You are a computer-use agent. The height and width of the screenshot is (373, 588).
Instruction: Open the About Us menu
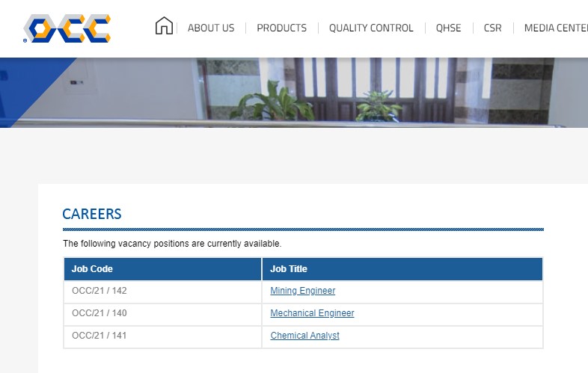coord(211,28)
